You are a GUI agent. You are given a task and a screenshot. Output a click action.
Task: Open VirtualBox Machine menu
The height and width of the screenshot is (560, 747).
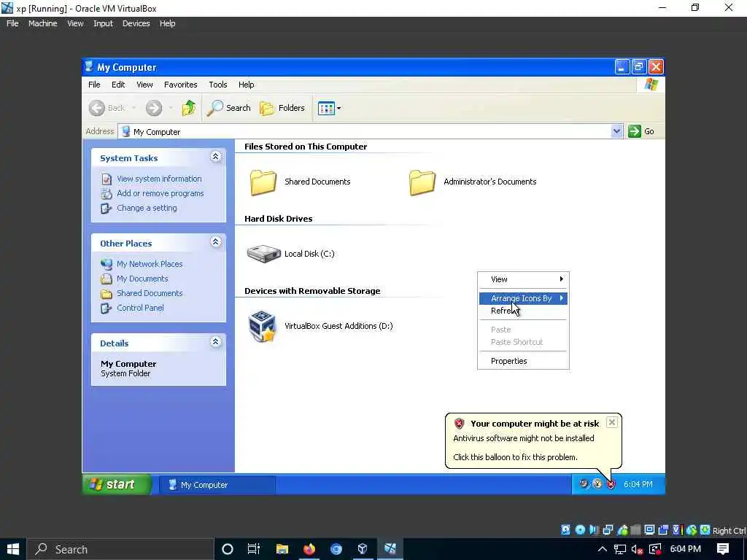point(42,23)
